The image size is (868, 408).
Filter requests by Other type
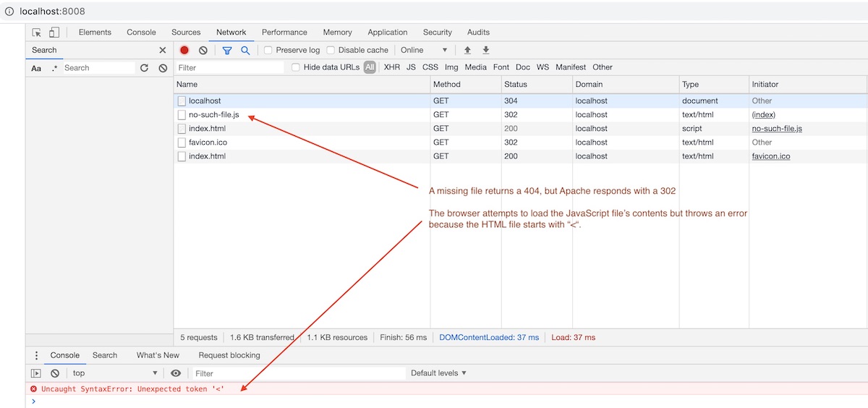(603, 67)
